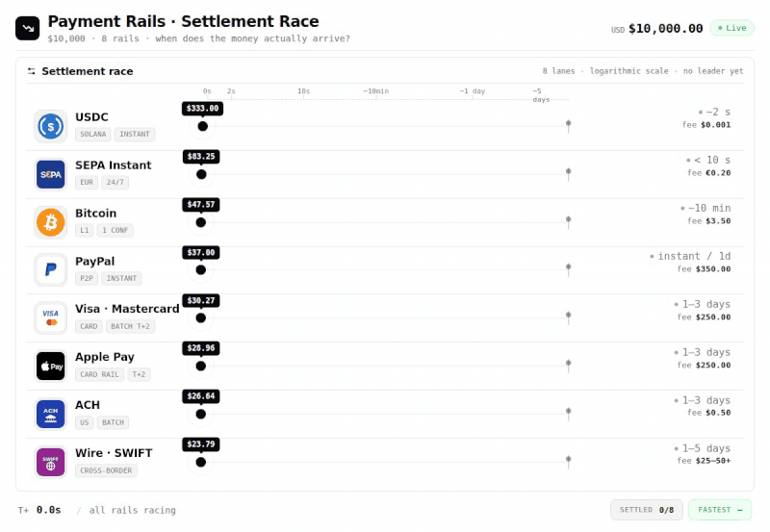Image resolution: width=770 pixels, height=532 pixels.
Task: Click the SETTLED 0/8 counter button
Action: (646, 510)
